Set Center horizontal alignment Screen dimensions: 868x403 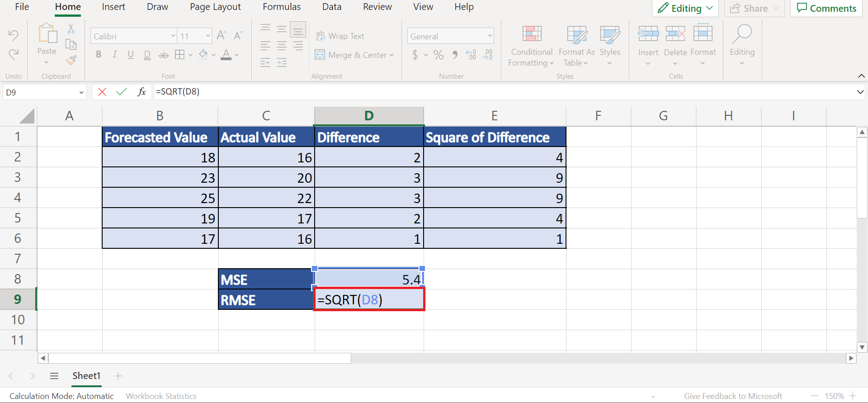point(282,46)
